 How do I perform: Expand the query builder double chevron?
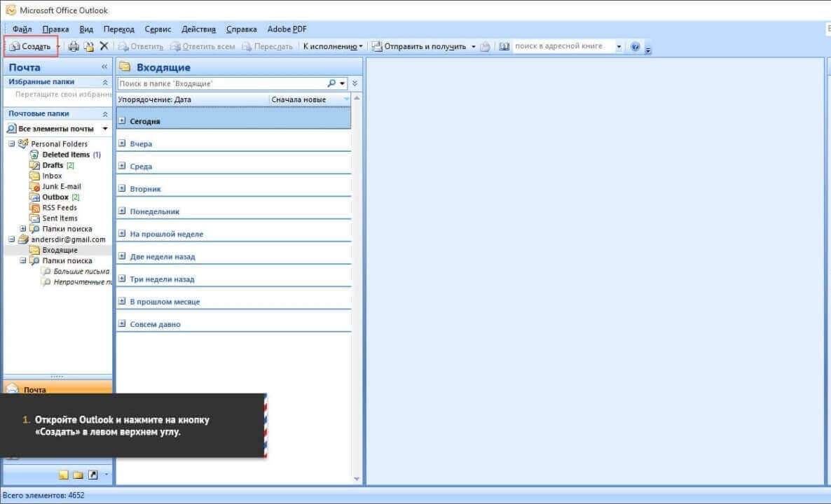pos(355,83)
